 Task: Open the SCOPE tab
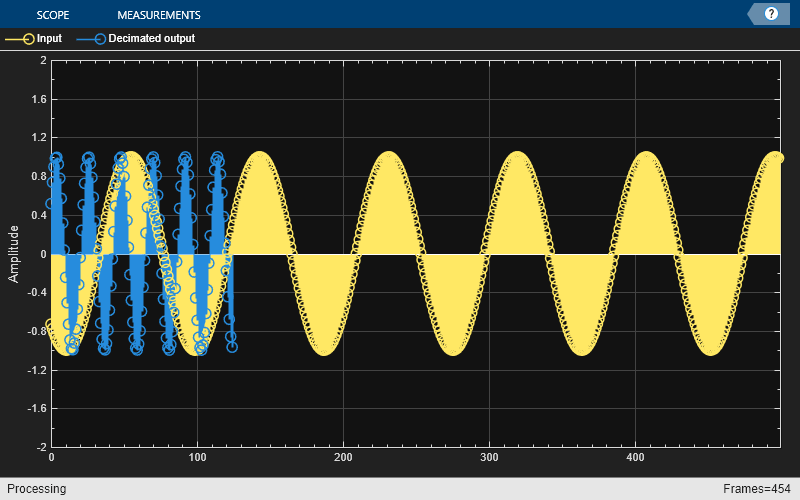point(53,15)
